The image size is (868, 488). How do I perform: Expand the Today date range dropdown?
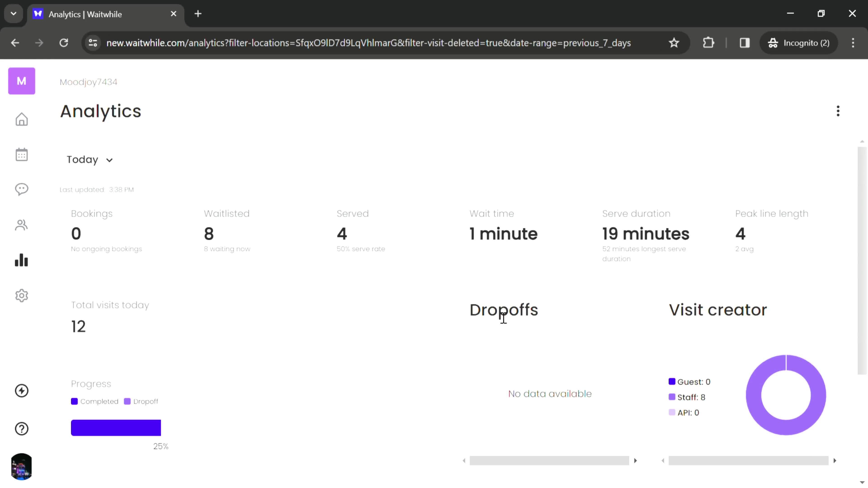pos(90,160)
